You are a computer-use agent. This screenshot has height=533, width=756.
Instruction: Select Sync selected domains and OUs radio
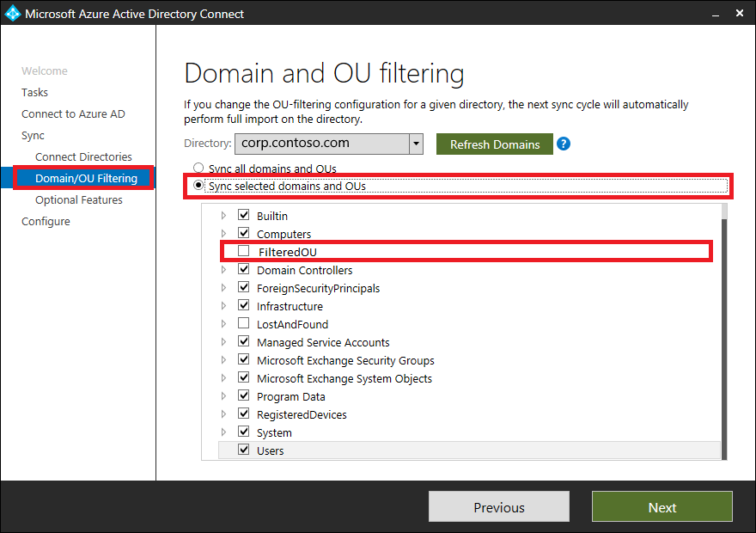click(198, 185)
